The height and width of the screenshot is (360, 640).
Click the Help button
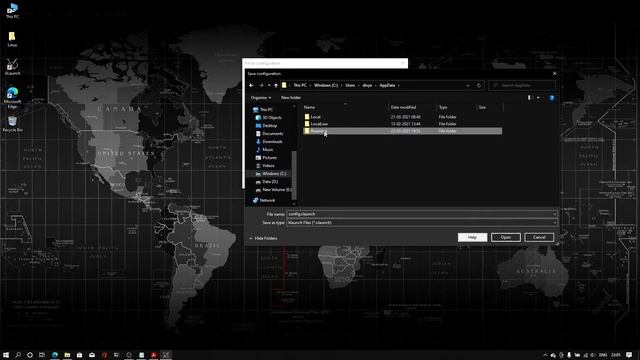pyautogui.click(x=472, y=237)
